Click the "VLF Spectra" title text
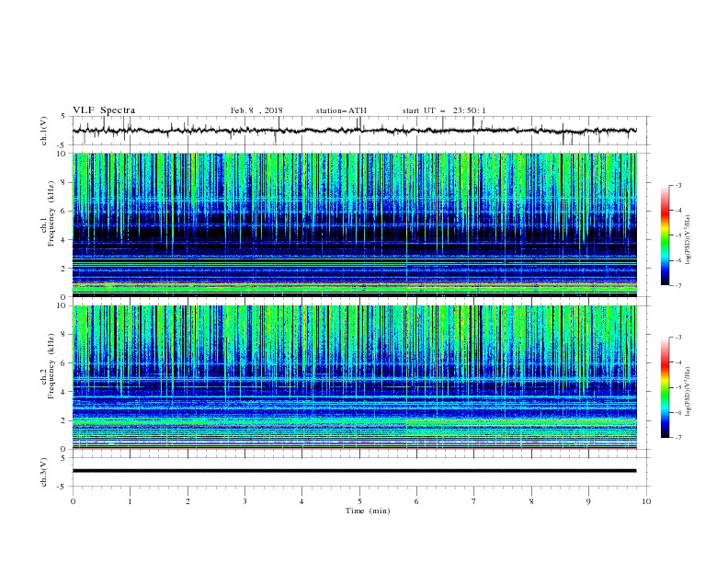Screen dimensions: 728x563 point(104,110)
